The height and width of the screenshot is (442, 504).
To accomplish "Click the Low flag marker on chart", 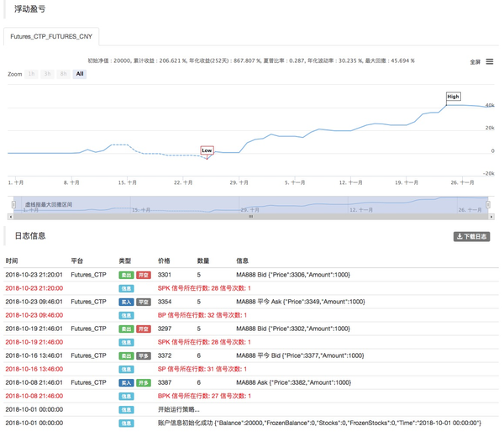I will 207,150.
